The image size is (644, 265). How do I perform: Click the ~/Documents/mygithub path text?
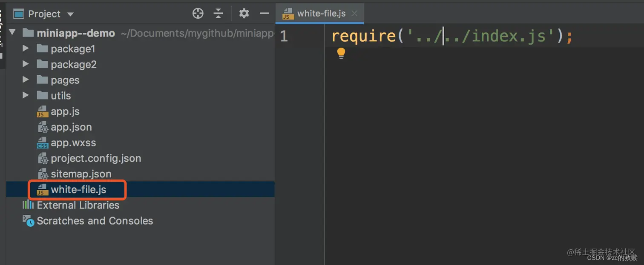click(x=198, y=33)
